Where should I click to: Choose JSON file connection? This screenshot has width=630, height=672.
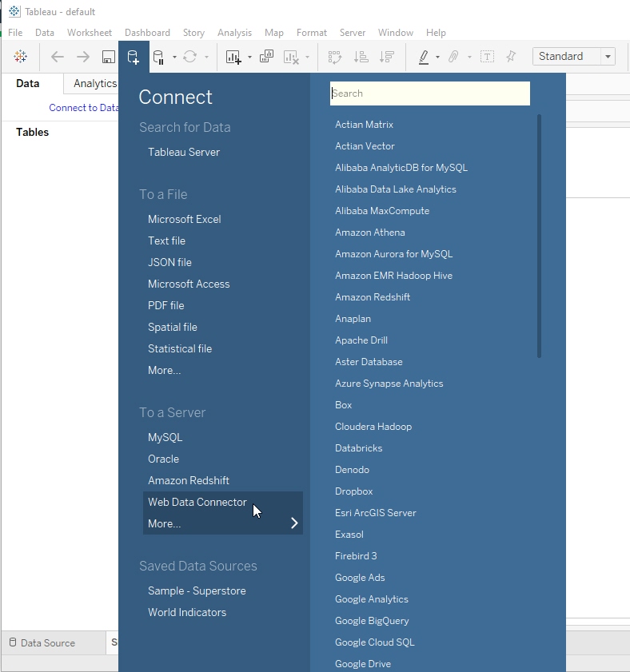[x=169, y=262]
